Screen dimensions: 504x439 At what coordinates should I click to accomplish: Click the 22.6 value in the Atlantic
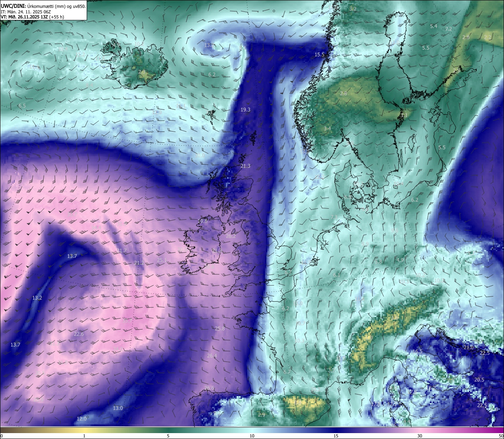point(79,334)
